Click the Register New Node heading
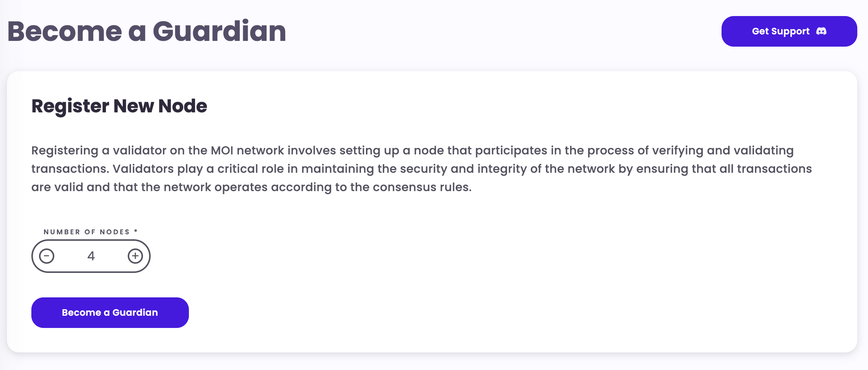The width and height of the screenshot is (868, 370). point(119,106)
